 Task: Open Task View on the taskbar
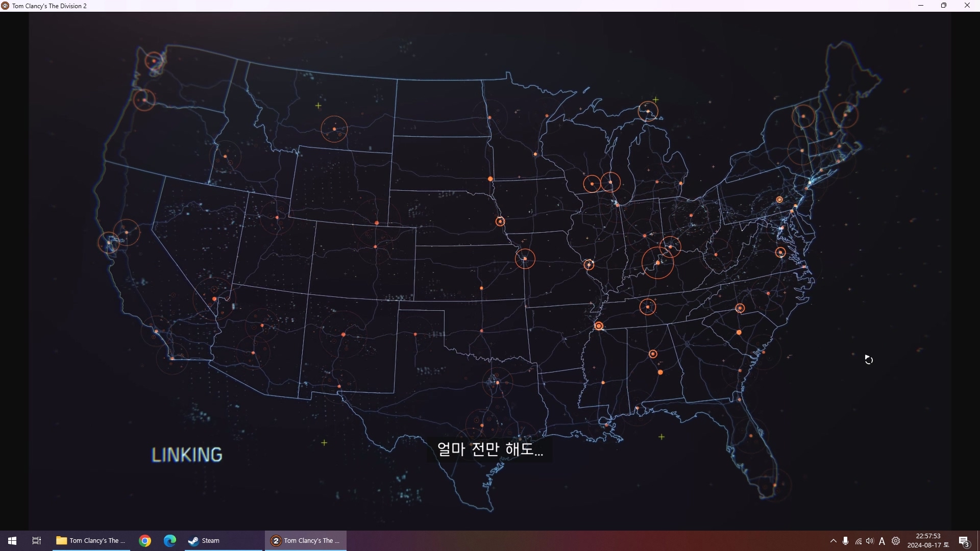(x=37, y=541)
